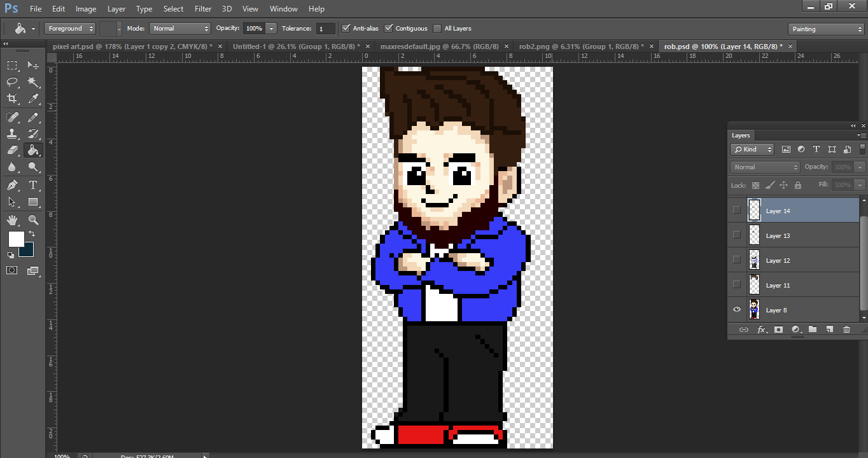868x458 pixels.
Task: Select the Zoom tool
Action: [x=33, y=220]
